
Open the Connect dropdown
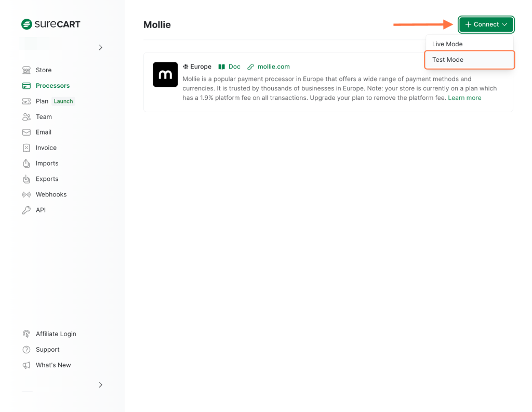click(485, 24)
